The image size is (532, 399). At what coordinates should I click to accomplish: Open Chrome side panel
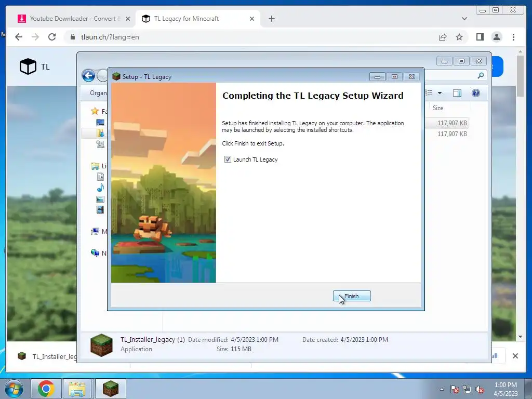click(x=480, y=37)
